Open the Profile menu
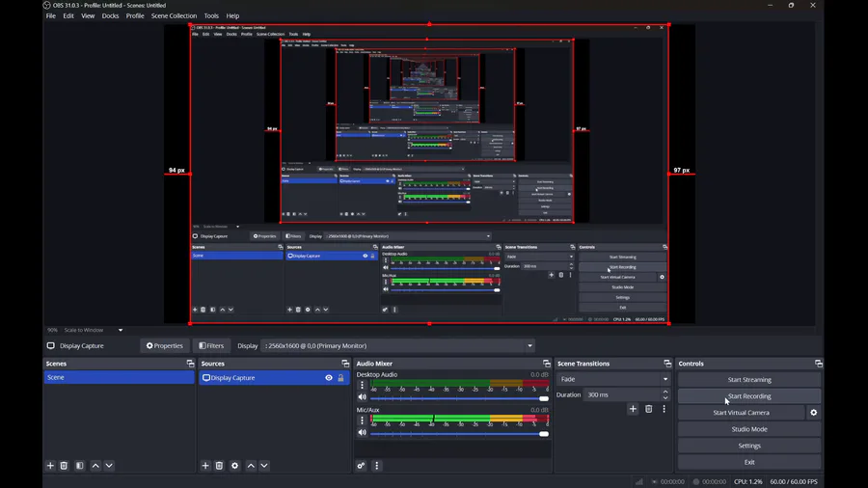The width and height of the screenshot is (868, 488). [134, 16]
